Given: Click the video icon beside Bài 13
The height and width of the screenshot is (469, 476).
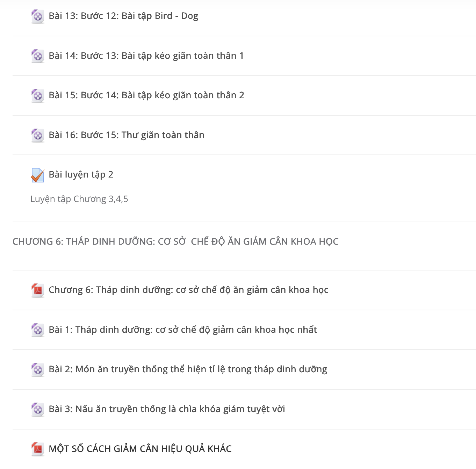Looking at the screenshot, I should tap(37, 16).
